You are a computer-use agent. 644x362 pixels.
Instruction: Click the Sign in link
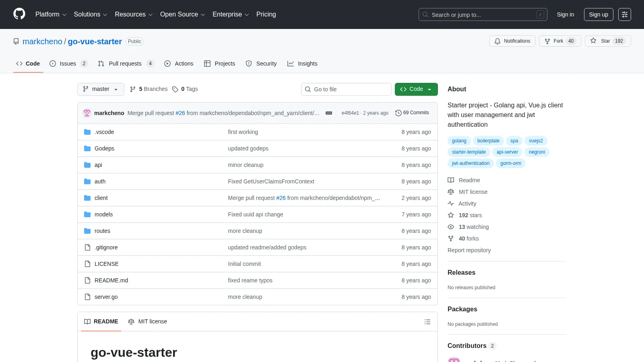point(565,14)
